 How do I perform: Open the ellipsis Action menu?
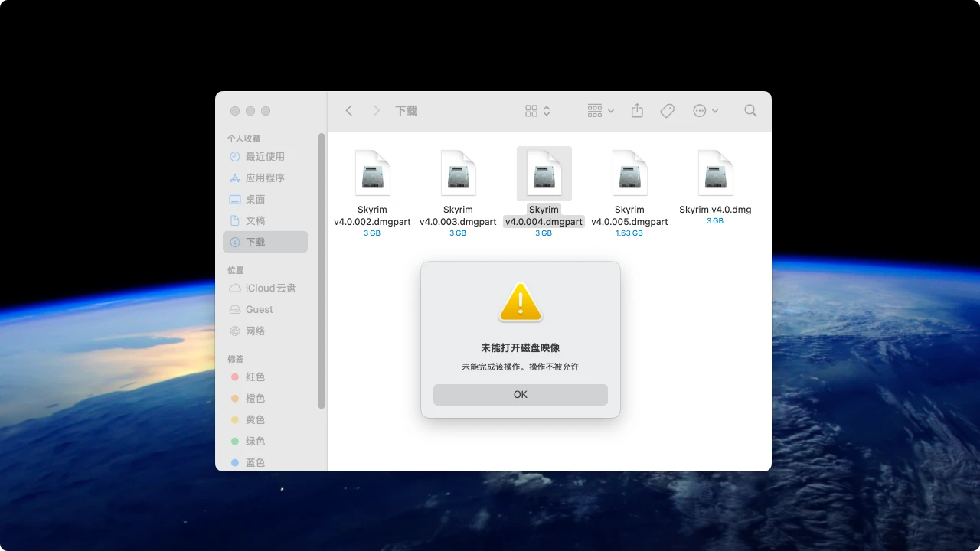[x=705, y=111]
